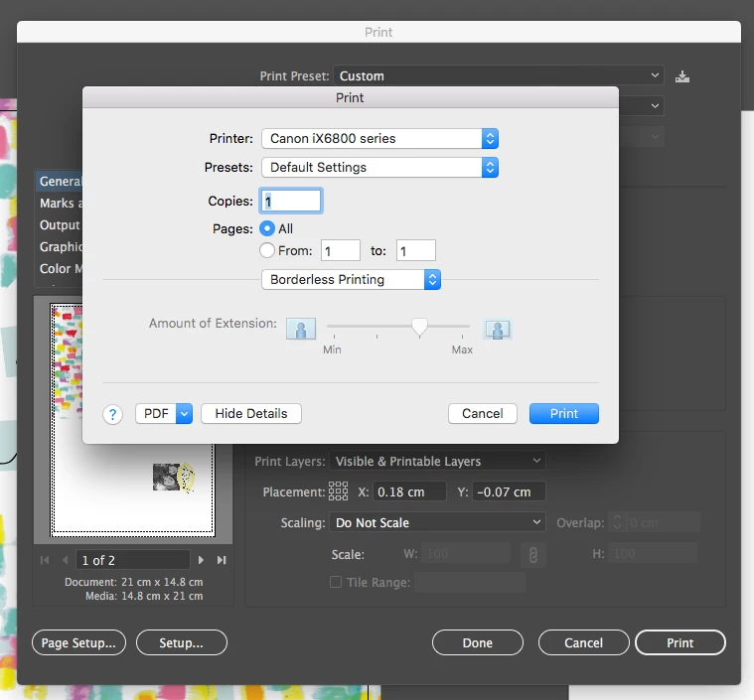The width and height of the screenshot is (754, 700).
Task: Open the Printer dropdown Canon iX6800 series
Action: (379, 138)
